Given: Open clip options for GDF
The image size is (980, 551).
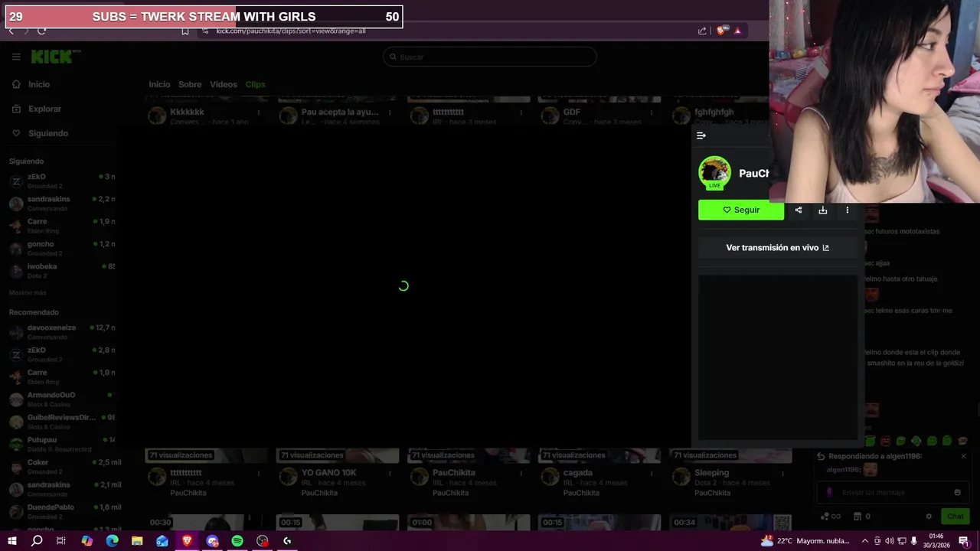Looking at the screenshot, I should [652, 112].
